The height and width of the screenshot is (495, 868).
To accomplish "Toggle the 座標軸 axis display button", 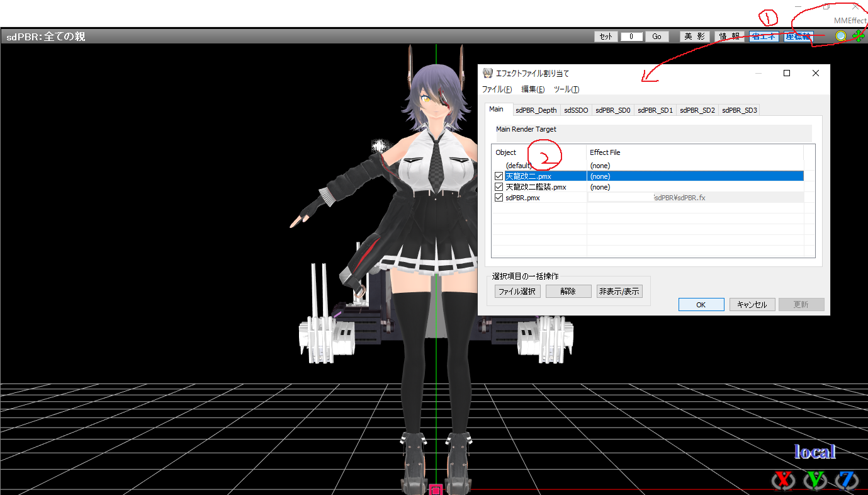I will pos(798,37).
